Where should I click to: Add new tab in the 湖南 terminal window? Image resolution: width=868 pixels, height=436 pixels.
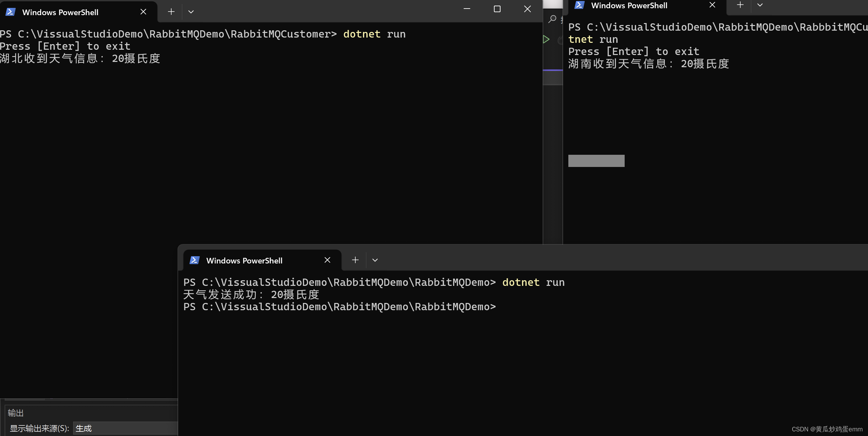[740, 5]
